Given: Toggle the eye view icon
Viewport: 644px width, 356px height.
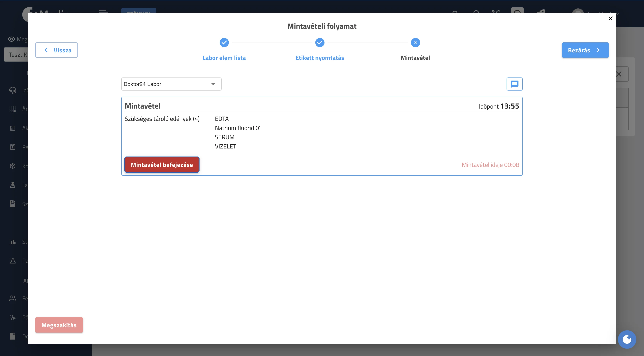Looking at the screenshot, I should point(11,39).
